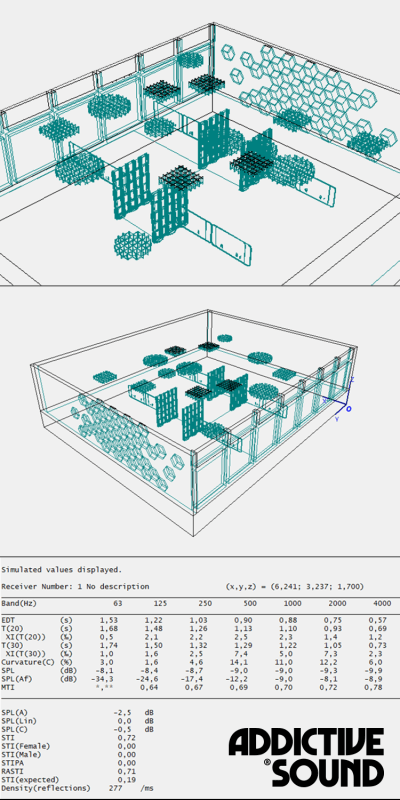The height and width of the screenshot is (800, 400).
Task: Click the 63 Hz band column header
Action: pyautogui.click(x=118, y=603)
